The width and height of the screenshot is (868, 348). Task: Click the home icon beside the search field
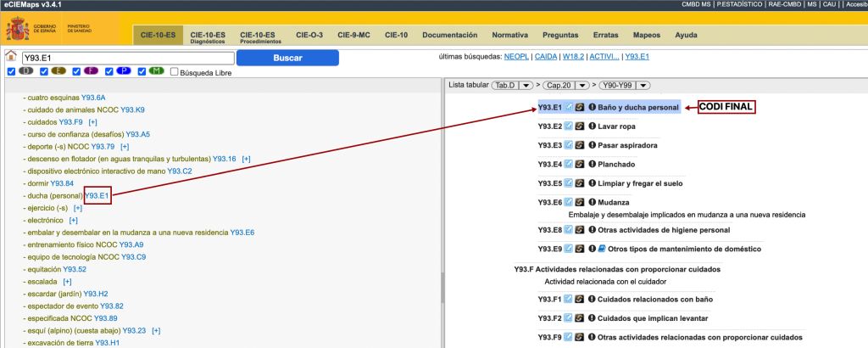[11, 57]
